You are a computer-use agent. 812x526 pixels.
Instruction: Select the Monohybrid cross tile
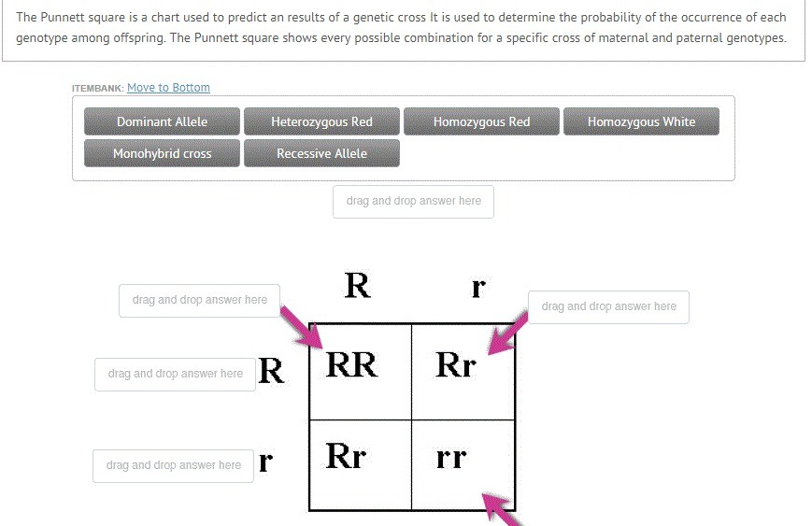(162, 153)
